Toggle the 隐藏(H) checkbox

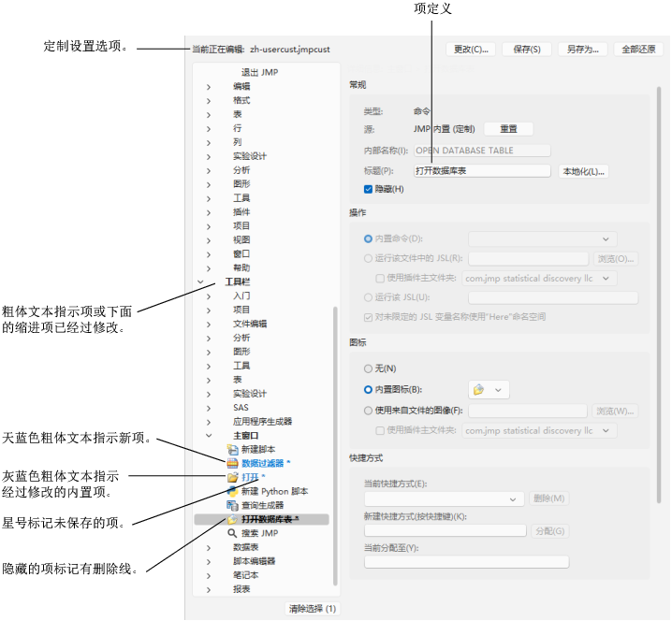point(368,189)
